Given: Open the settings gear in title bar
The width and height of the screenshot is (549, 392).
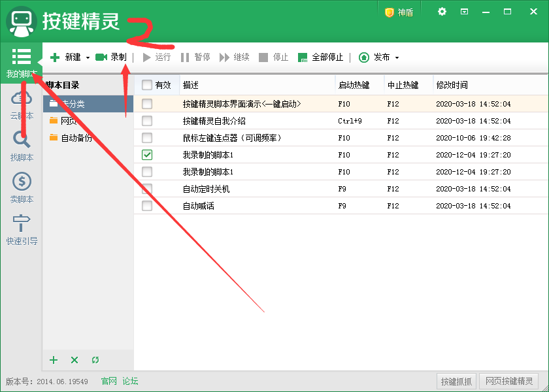Looking at the screenshot, I should coord(442,12).
